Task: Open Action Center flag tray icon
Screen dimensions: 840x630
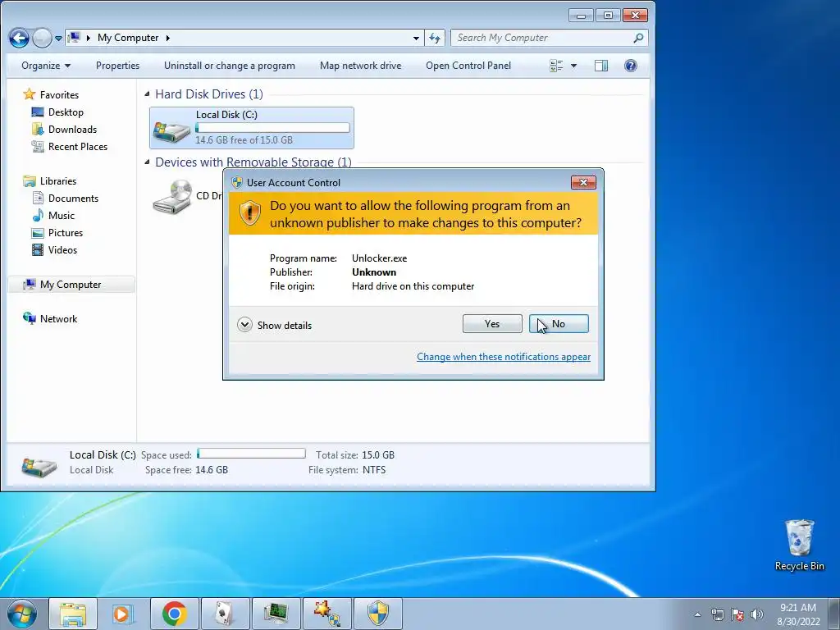Action: 737,614
